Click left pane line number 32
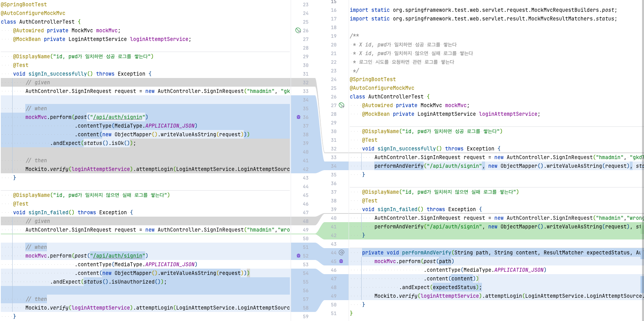644x321 pixels. point(306,82)
